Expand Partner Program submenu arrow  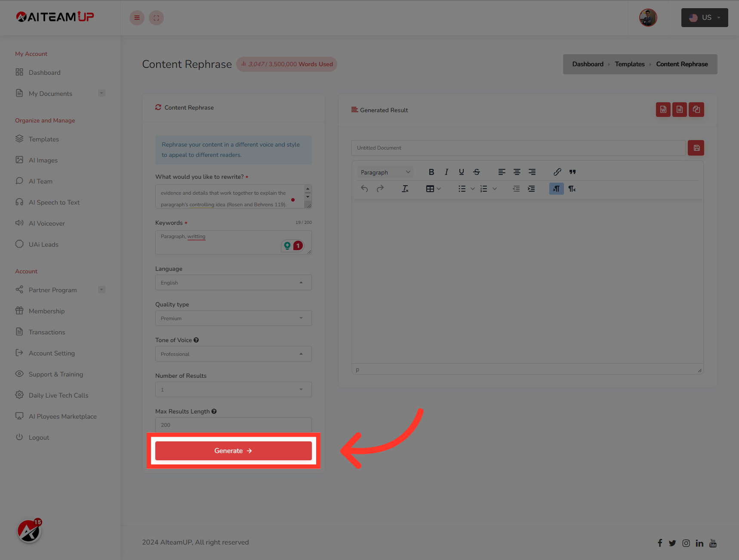102,290
